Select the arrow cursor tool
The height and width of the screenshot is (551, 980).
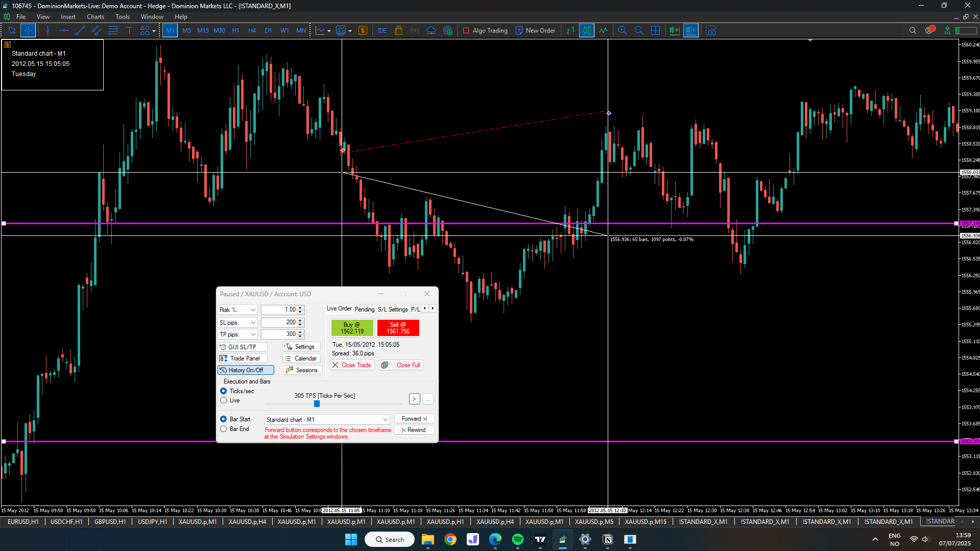pos(12,31)
